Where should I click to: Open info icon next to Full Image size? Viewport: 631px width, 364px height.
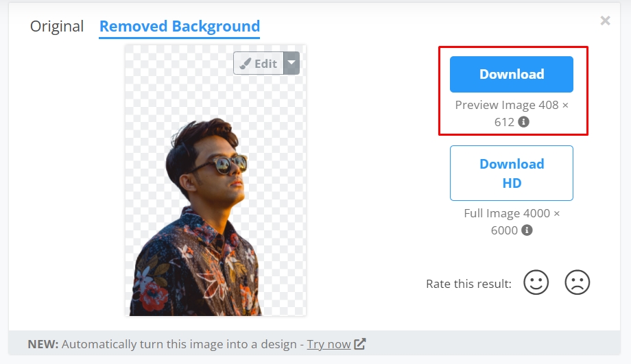pyautogui.click(x=527, y=230)
